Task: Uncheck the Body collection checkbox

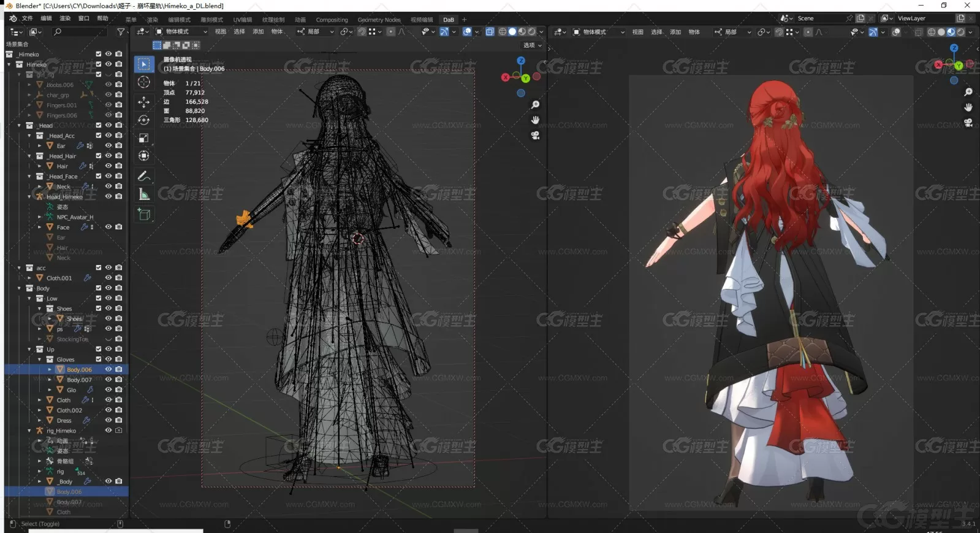Action: 99,288
